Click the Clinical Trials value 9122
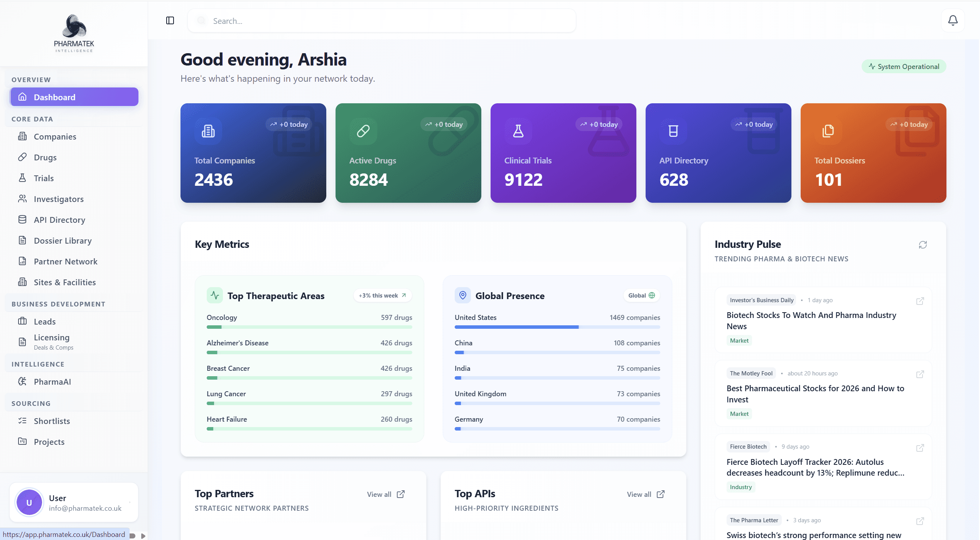This screenshot has height=540, width=980. coord(524,180)
